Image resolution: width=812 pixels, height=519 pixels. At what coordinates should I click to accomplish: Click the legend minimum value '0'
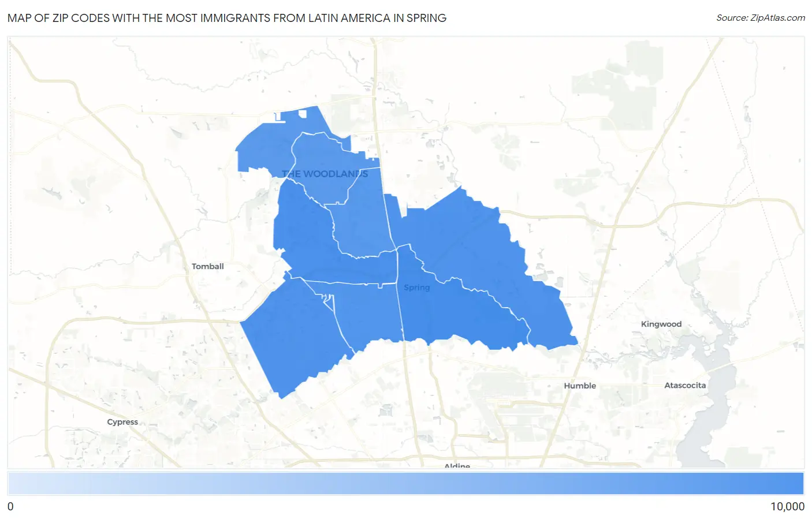[x=10, y=506]
